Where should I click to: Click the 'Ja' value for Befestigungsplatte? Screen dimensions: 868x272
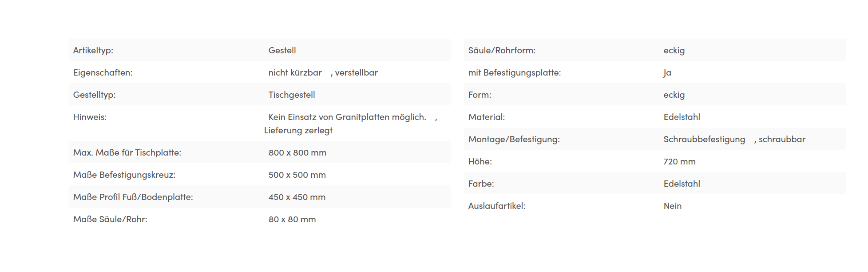pos(667,72)
